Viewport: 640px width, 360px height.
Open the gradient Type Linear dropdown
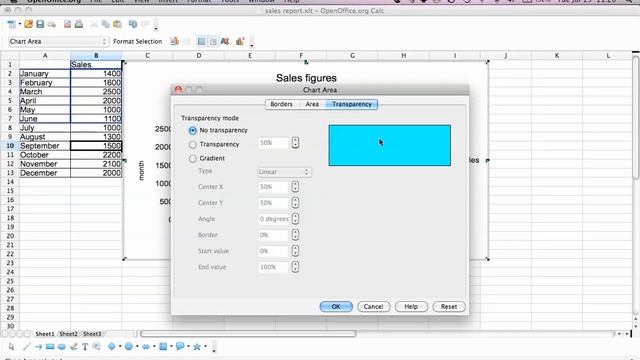pos(284,172)
